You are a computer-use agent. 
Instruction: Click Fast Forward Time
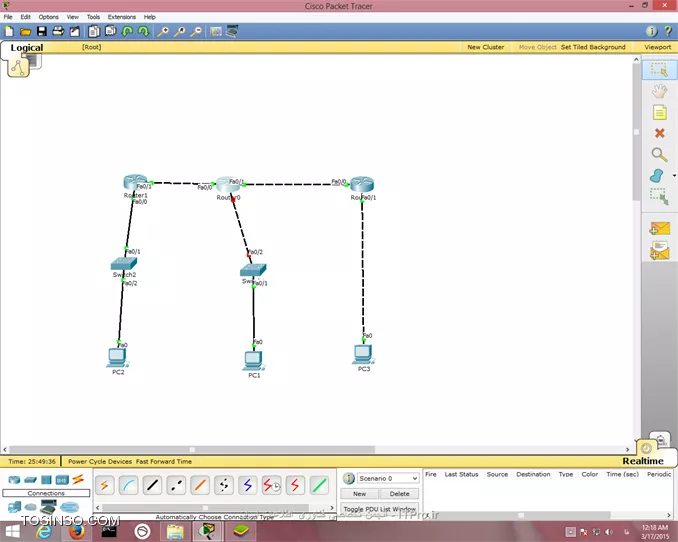(164, 462)
